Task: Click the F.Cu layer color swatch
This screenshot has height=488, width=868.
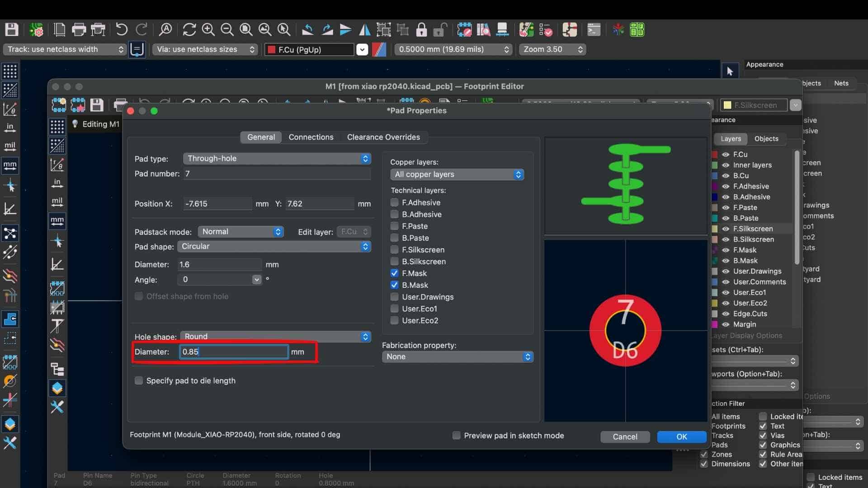Action: tap(715, 155)
